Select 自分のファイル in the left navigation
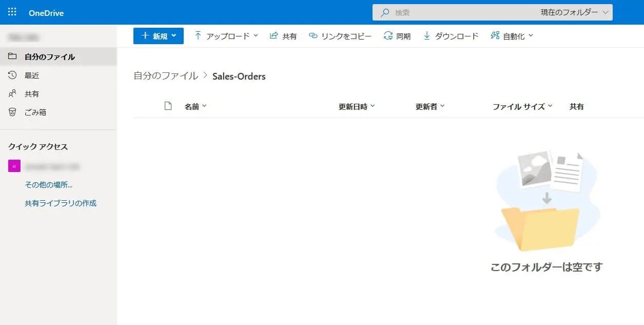Screen dimensions: 644x325 [x=49, y=57]
